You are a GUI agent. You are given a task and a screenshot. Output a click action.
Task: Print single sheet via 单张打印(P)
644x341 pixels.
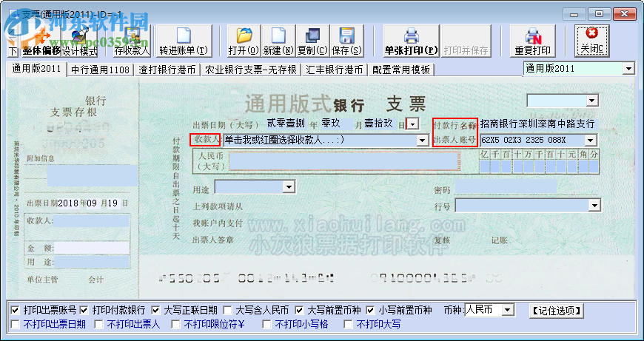(411, 41)
